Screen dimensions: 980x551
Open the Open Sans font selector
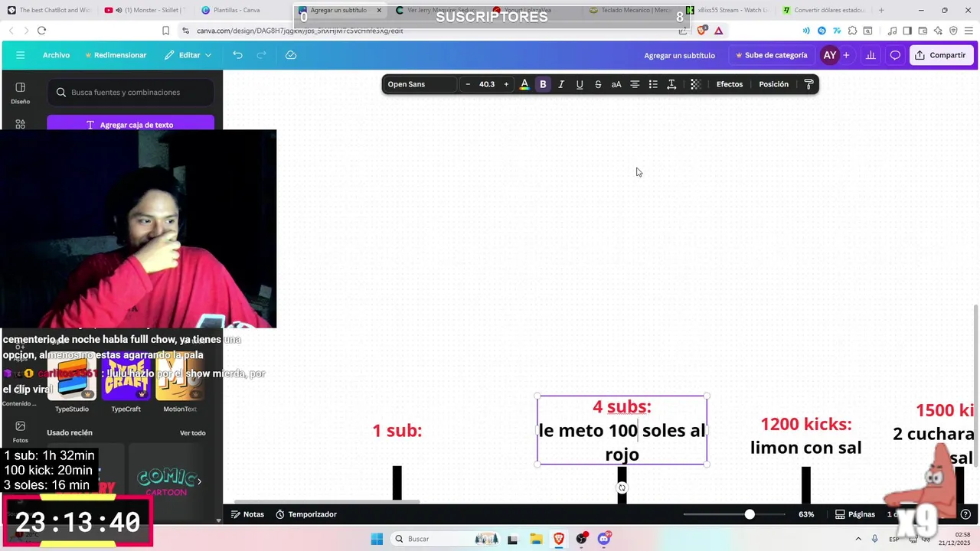(x=421, y=84)
